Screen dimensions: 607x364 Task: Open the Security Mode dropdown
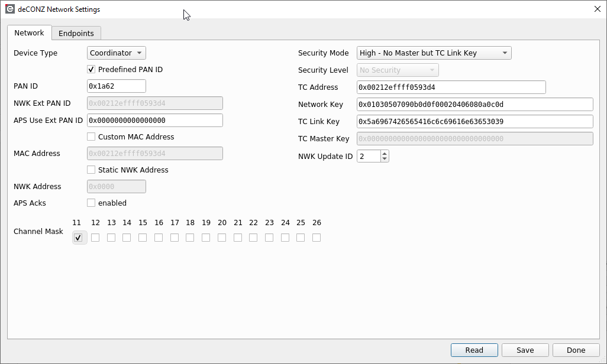click(x=434, y=53)
